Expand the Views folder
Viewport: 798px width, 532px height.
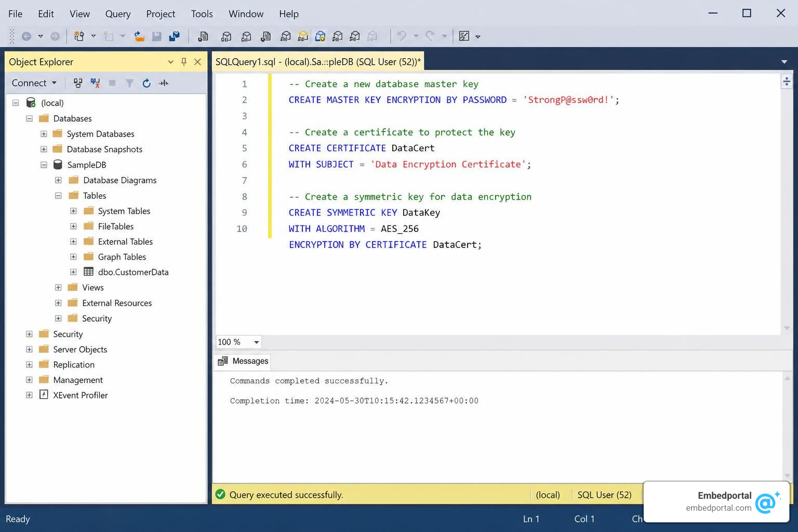(58, 287)
